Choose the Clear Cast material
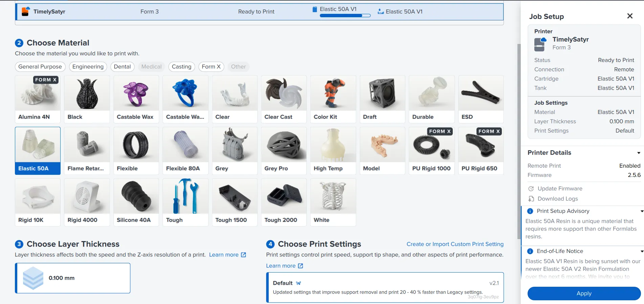Viewport: 644px width, 304px height. click(284, 99)
